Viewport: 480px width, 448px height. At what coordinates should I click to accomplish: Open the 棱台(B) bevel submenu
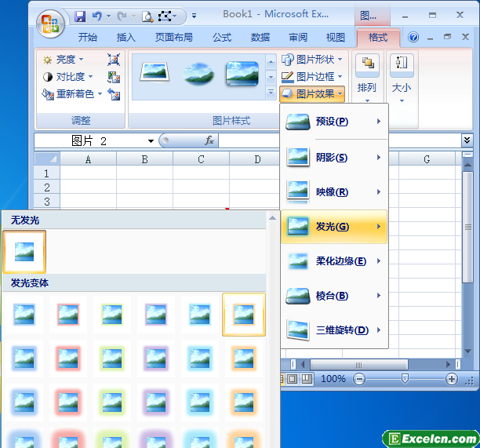[334, 296]
